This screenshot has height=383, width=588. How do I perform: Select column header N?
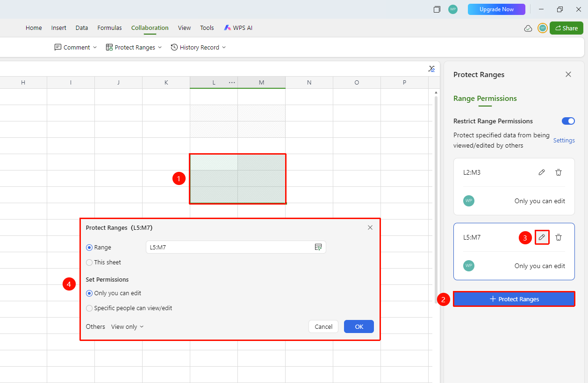(309, 83)
